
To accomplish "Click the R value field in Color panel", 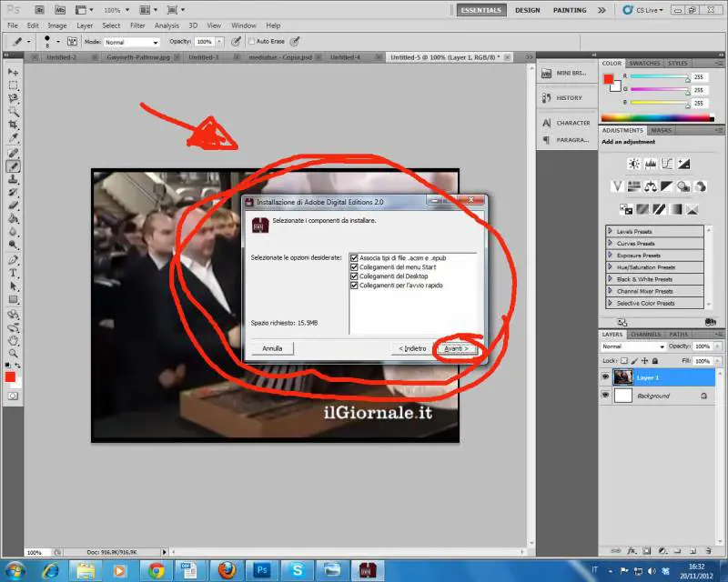I will click(699, 77).
